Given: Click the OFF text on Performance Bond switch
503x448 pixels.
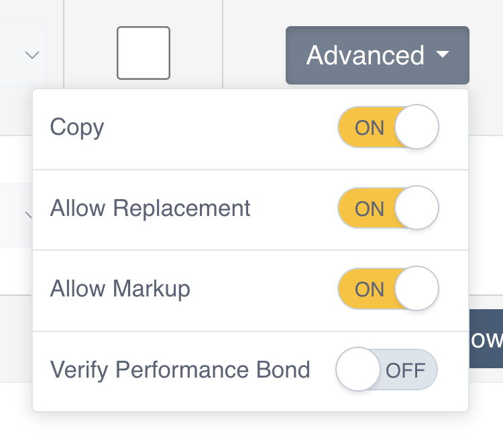Looking at the screenshot, I should click(x=406, y=370).
